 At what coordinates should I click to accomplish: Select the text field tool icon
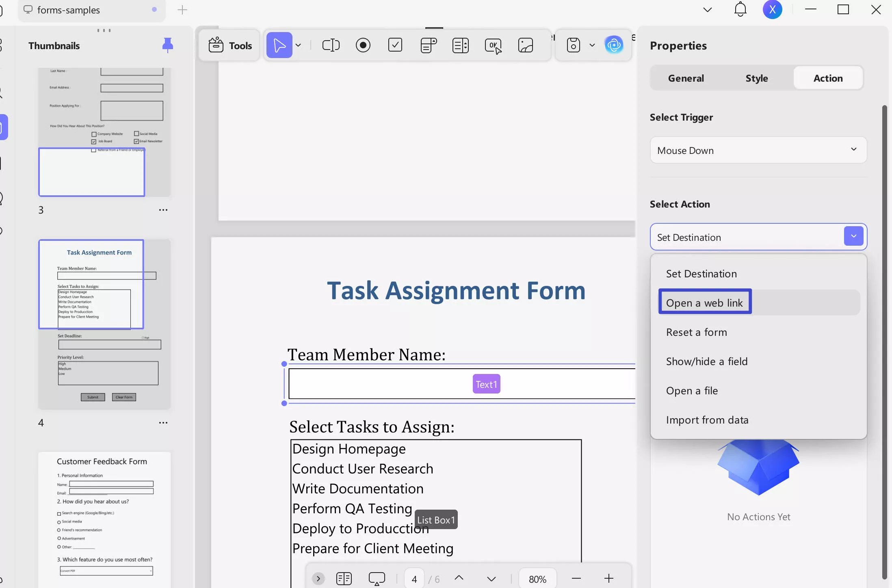[x=331, y=45]
